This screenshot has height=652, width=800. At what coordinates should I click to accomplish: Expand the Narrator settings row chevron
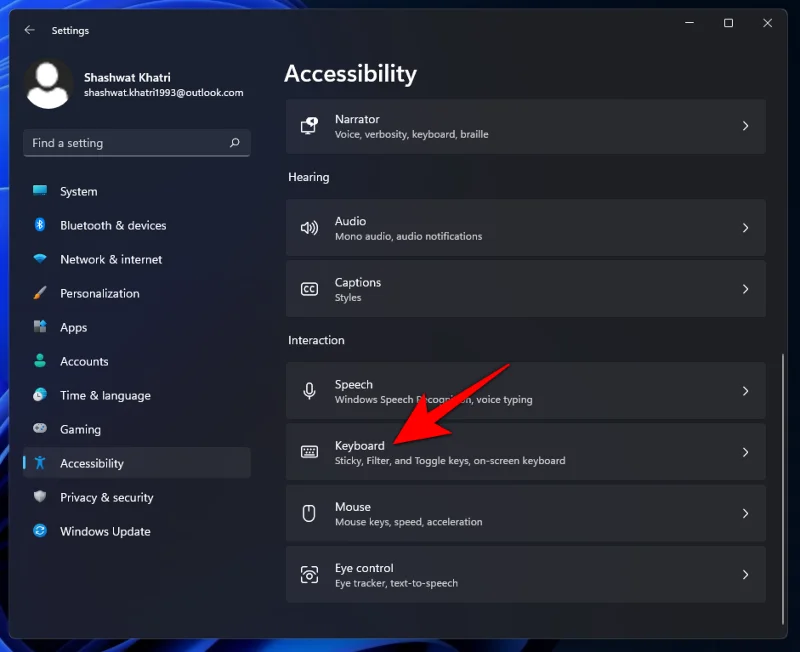pyautogui.click(x=745, y=126)
